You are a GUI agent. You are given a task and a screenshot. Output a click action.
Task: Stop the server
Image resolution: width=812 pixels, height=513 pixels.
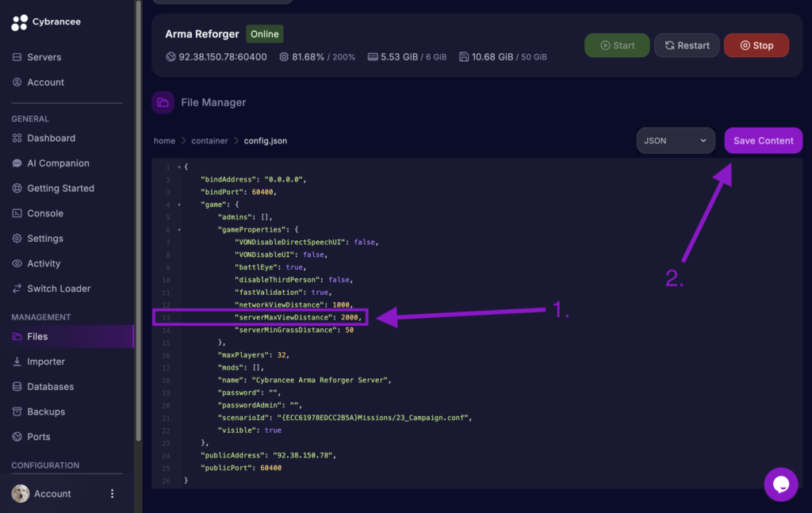click(x=756, y=45)
